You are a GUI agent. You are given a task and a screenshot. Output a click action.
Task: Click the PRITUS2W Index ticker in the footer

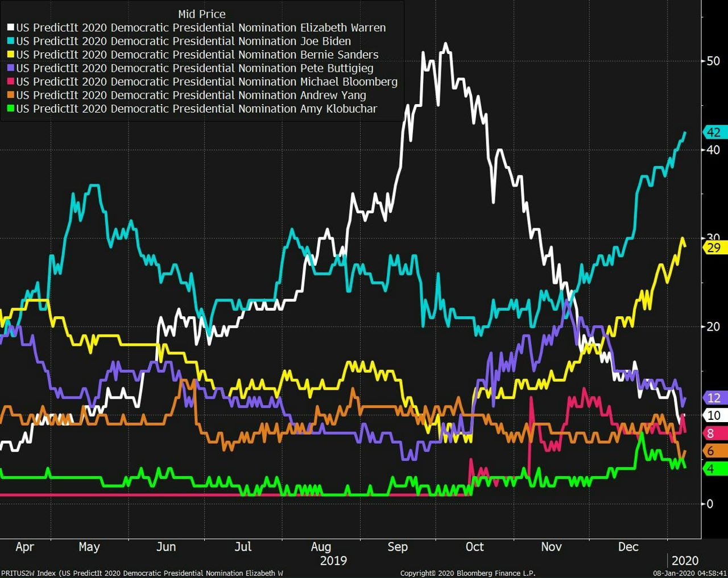28,573
